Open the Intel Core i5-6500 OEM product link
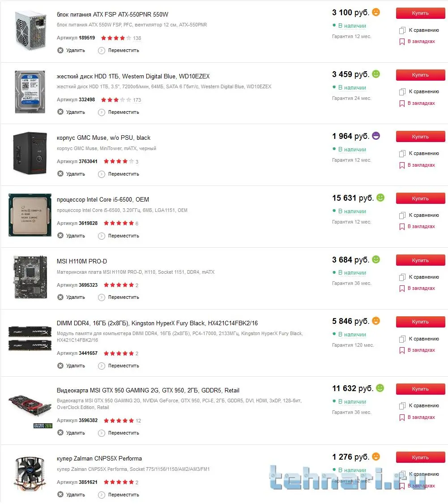The height and width of the screenshot is (504, 448). point(103,200)
